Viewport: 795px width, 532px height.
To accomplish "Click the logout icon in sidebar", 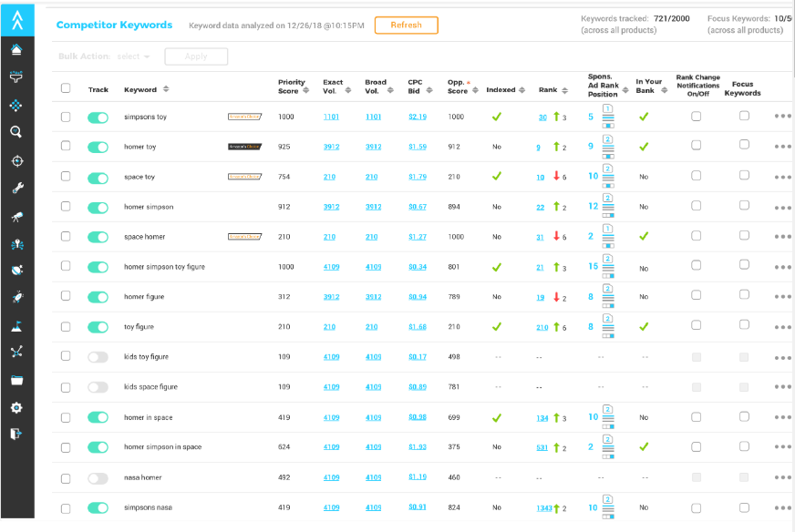I will [16, 434].
